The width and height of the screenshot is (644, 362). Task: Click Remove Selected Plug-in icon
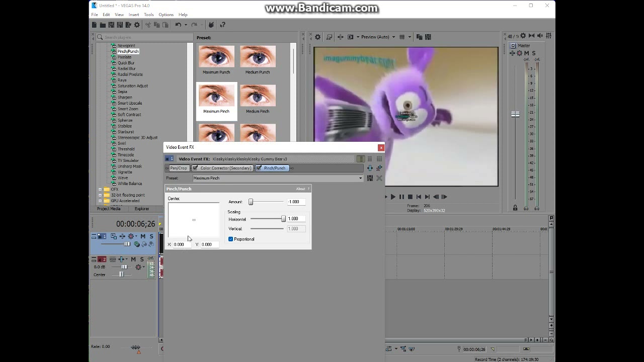pos(379,168)
